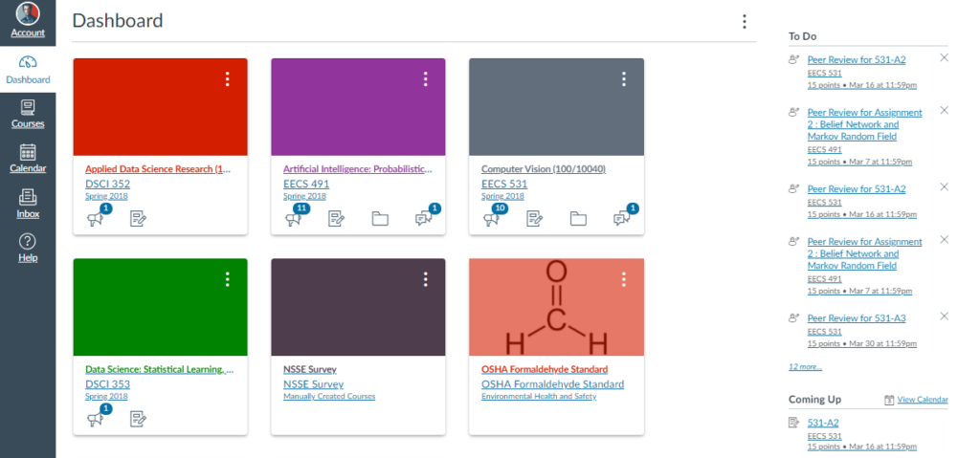Image resolution: width=980 pixels, height=458 pixels.
Task: Open the Calendar in global navigation
Action: tap(28, 158)
